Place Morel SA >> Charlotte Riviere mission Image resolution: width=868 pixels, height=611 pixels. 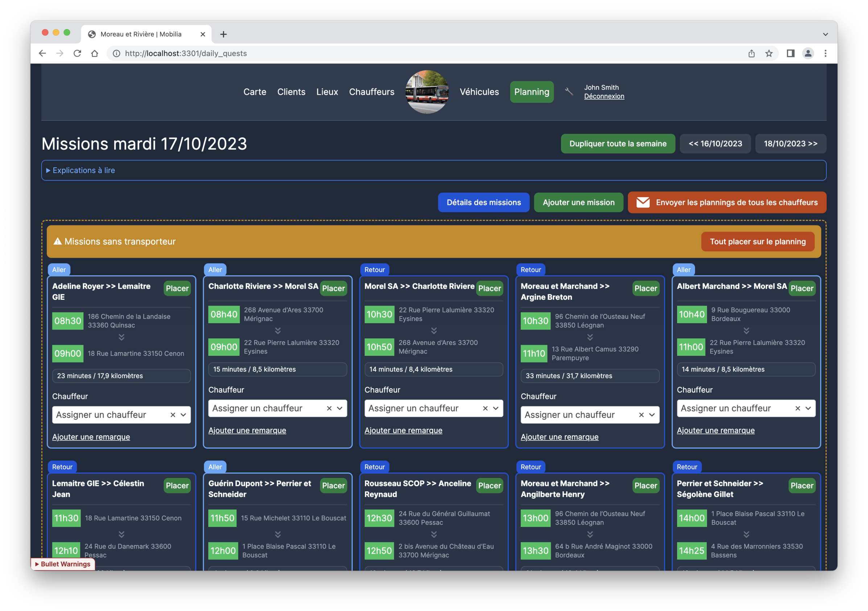pyautogui.click(x=489, y=288)
